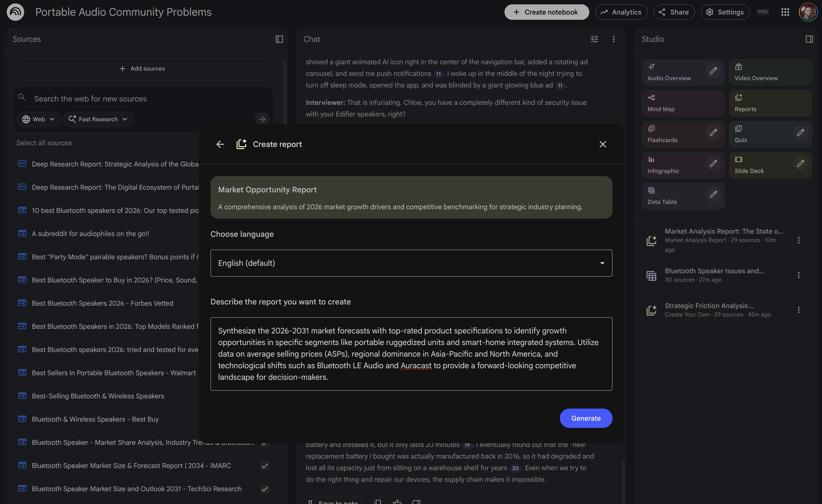Image resolution: width=822 pixels, height=504 pixels.
Task: Open Fast Research mode dropdown
Action: click(x=98, y=119)
